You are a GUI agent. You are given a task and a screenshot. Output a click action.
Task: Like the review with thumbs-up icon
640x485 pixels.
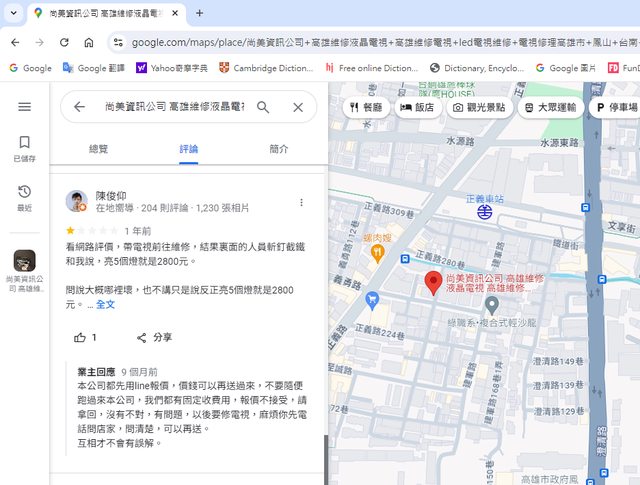(80, 337)
